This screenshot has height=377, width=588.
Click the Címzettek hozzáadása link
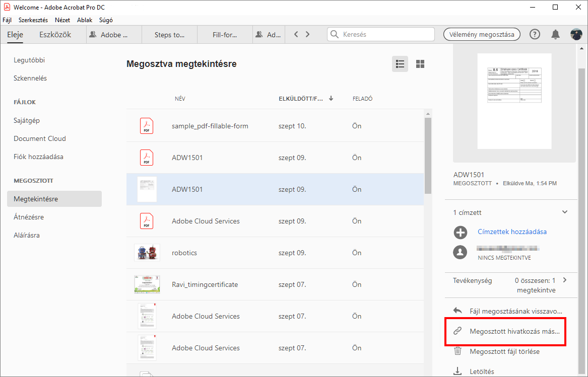pos(512,232)
